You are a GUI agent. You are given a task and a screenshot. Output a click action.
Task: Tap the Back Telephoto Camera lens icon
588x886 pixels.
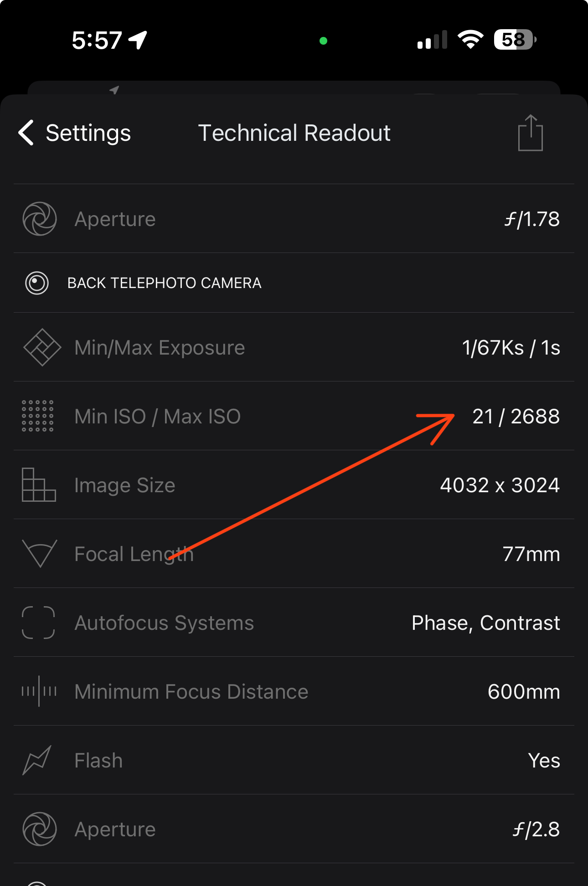[37, 283]
